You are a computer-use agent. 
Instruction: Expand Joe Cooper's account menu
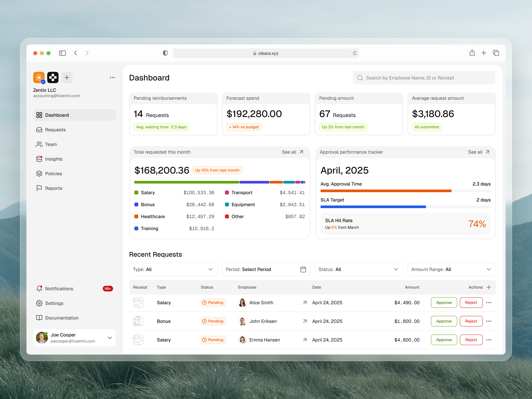point(110,338)
